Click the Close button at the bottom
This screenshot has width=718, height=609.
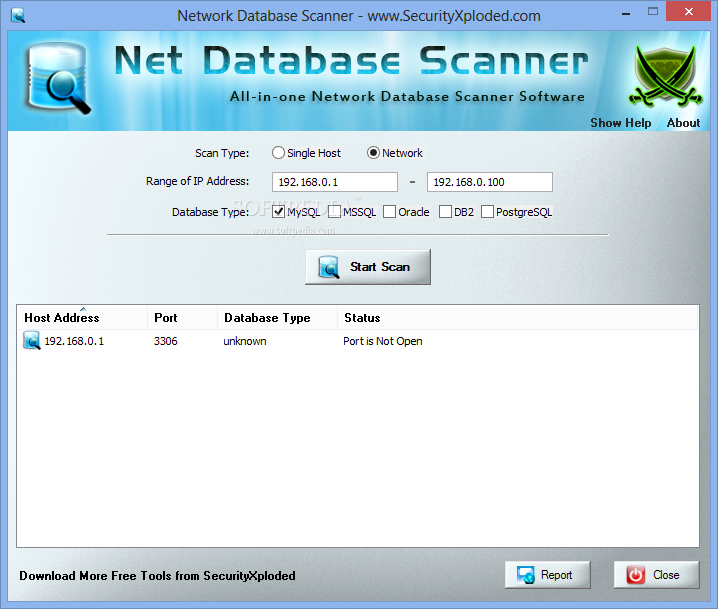656,575
